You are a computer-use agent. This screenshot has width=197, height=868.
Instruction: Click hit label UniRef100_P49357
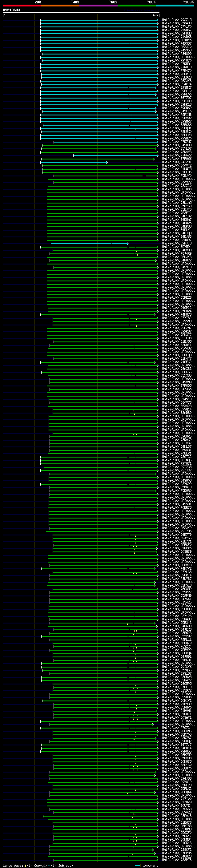[177, 43]
